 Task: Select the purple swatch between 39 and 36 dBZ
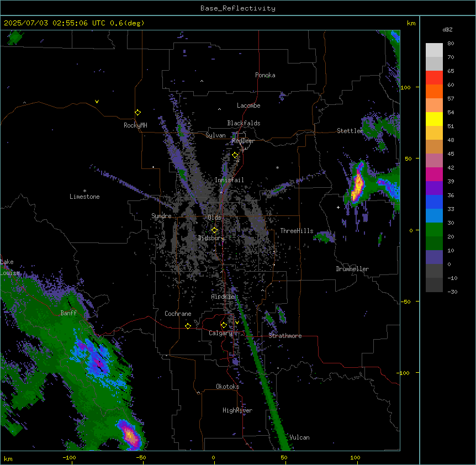pyautogui.click(x=434, y=188)
